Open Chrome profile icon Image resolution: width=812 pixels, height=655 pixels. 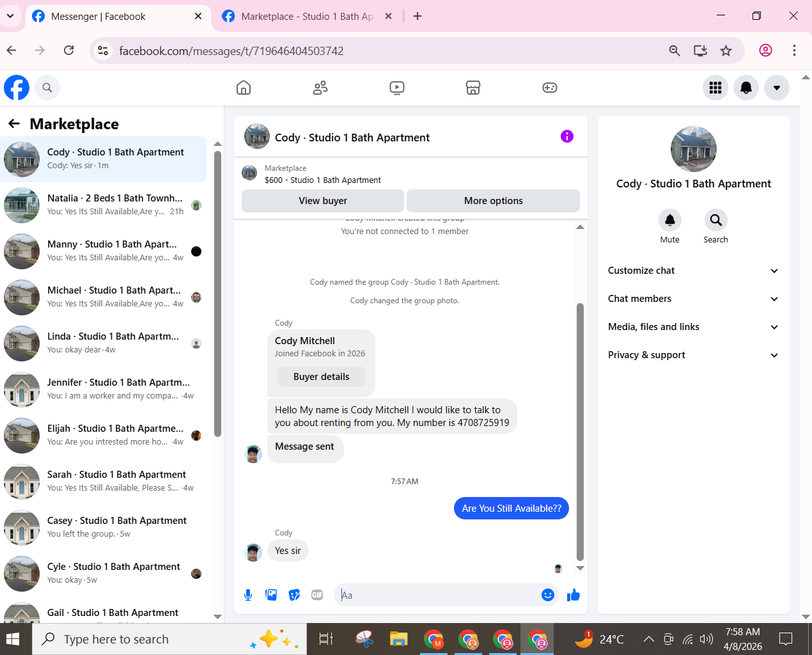765,51
